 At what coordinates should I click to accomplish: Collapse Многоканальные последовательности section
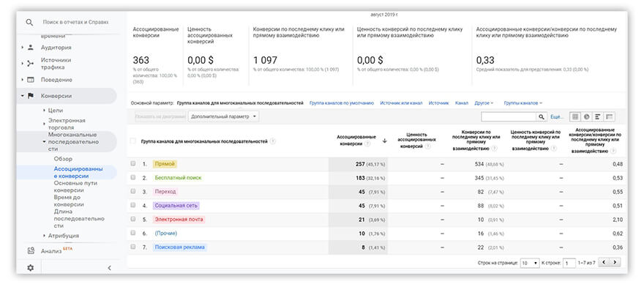[44, 142]
